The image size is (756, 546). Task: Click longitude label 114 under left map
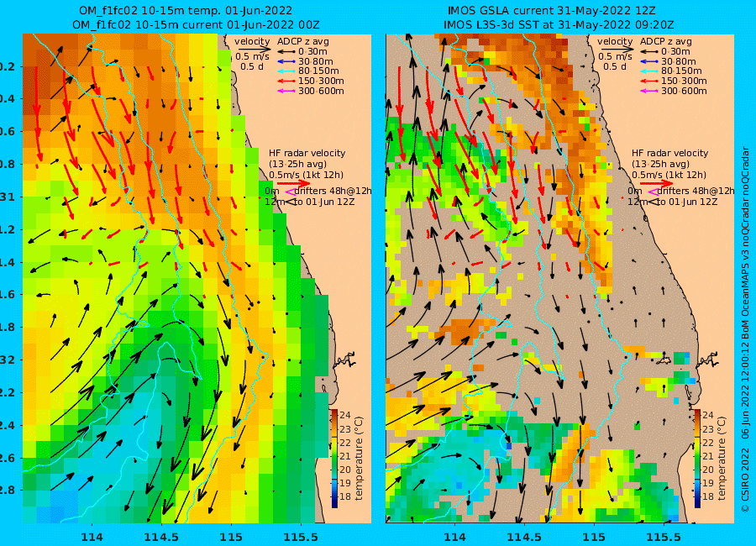coord(92,537)
